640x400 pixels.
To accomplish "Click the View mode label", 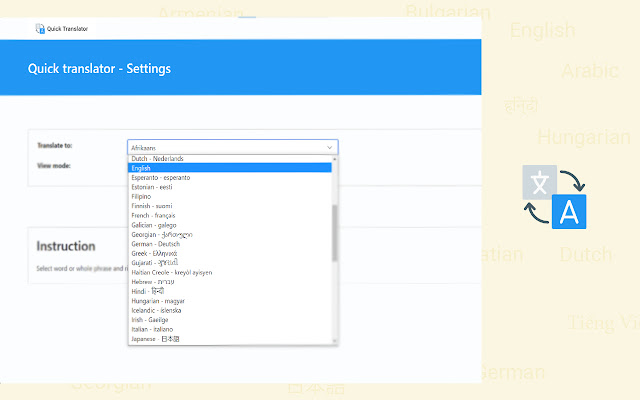I will pos(54,166).
